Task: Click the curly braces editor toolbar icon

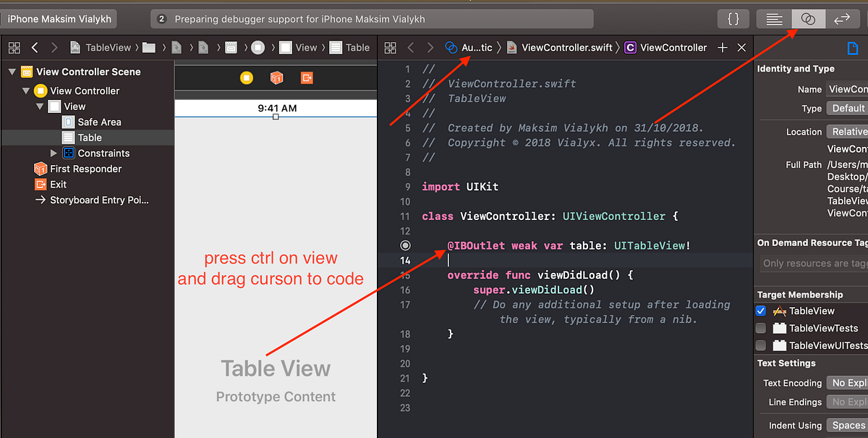Action: tap(733, 18)
